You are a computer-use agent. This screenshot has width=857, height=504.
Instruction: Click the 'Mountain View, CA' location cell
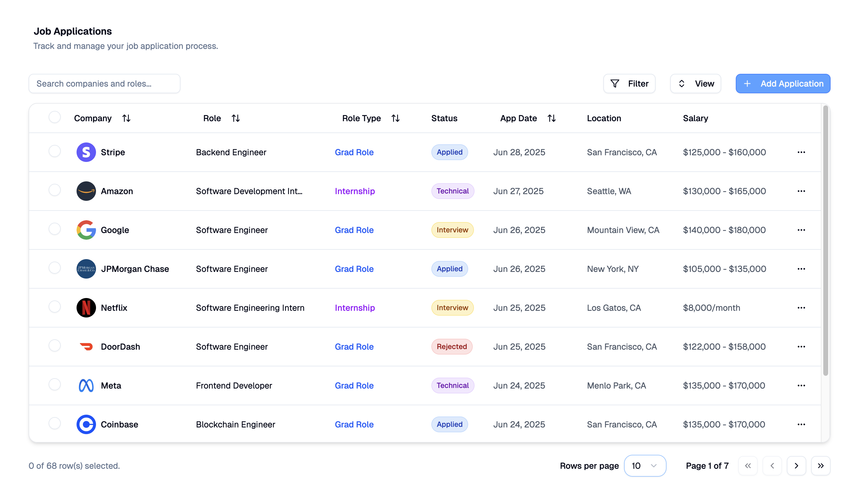623,230
